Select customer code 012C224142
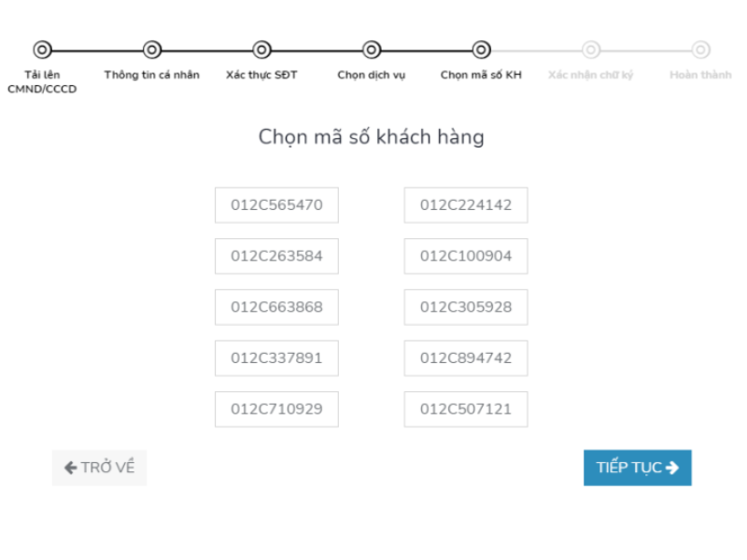 (x=465, y=204)
